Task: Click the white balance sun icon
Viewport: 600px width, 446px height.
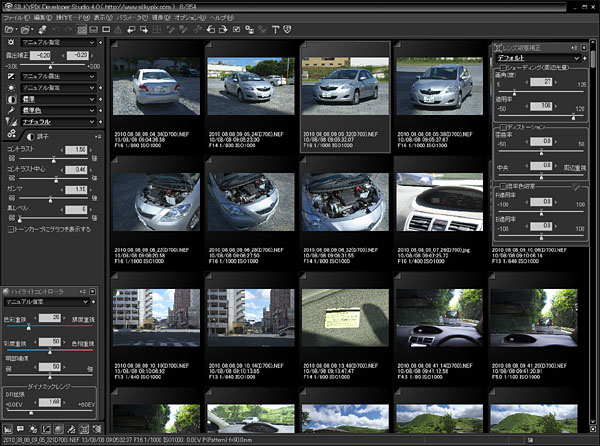Action: point(11,88)
